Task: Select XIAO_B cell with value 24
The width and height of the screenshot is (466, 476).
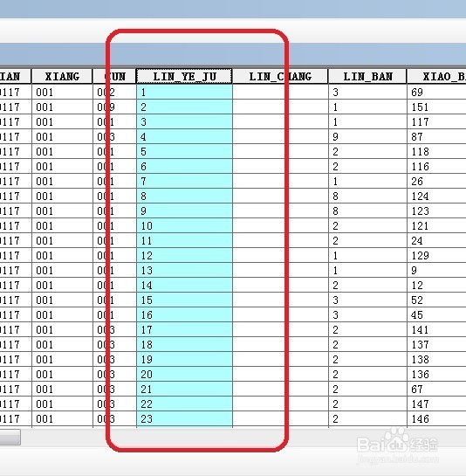Action: [x=436, y=241]
